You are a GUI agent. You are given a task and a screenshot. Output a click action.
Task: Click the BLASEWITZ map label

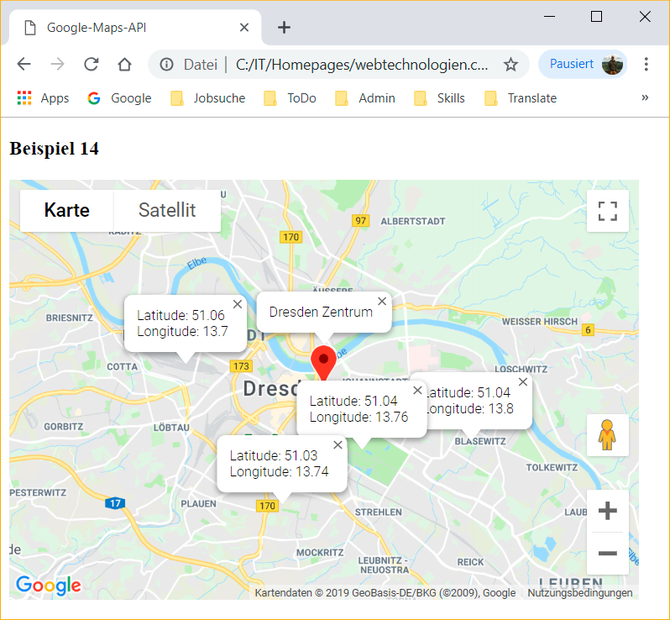coord(480,441)
